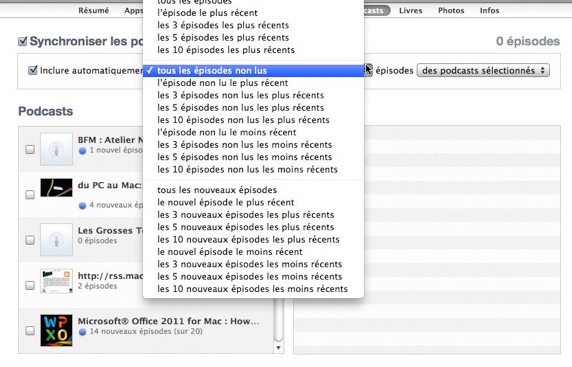The width and height of the screenshot is (572, 367).
Task: Click the '0 épisodes' counter at top right
Action: [x=527, y=41]
